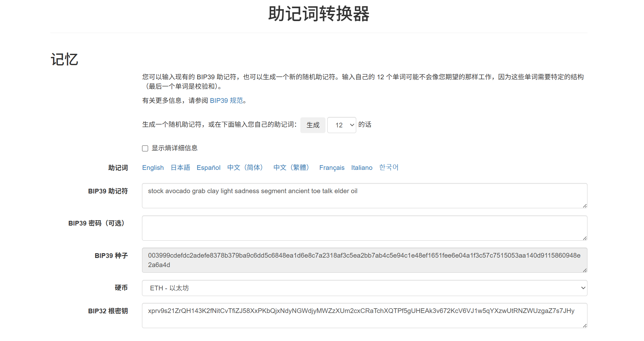Viewport: 644px width, 341px height.
Task: Select Français mnemonic language
Action: (332, 168)
